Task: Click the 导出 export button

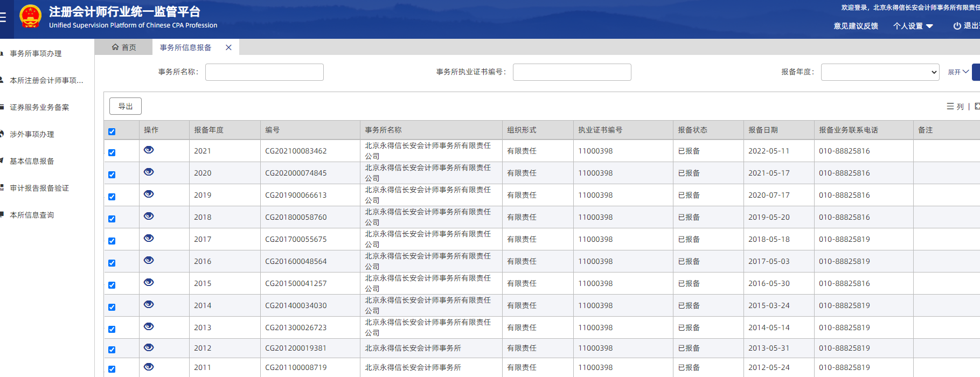Action: click(x=126, y=106)
